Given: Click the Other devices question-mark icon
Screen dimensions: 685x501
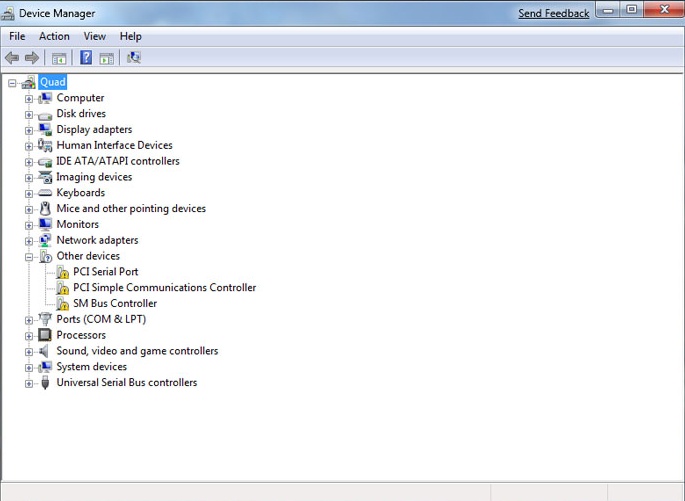Looking at the screenshot, I should pos(45,256).
